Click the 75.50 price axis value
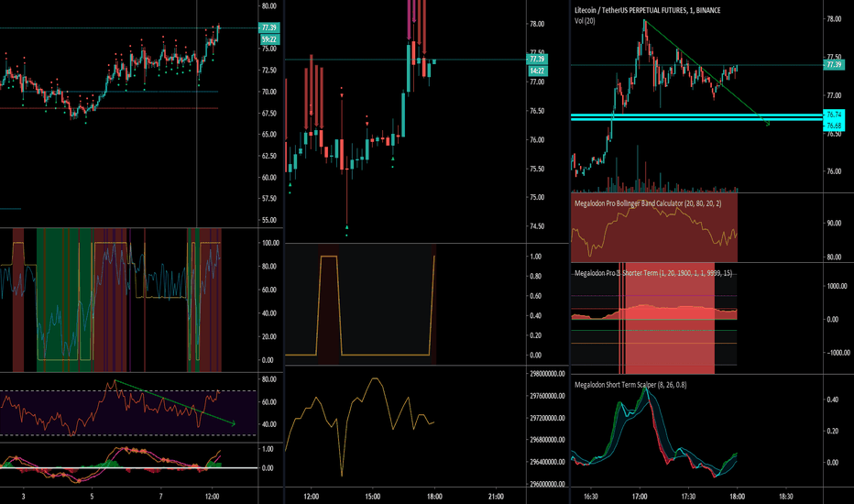854x504 pixels. click(537, 169)
